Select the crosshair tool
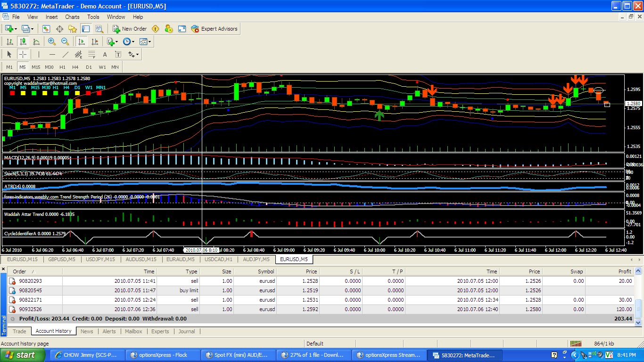 23,54
